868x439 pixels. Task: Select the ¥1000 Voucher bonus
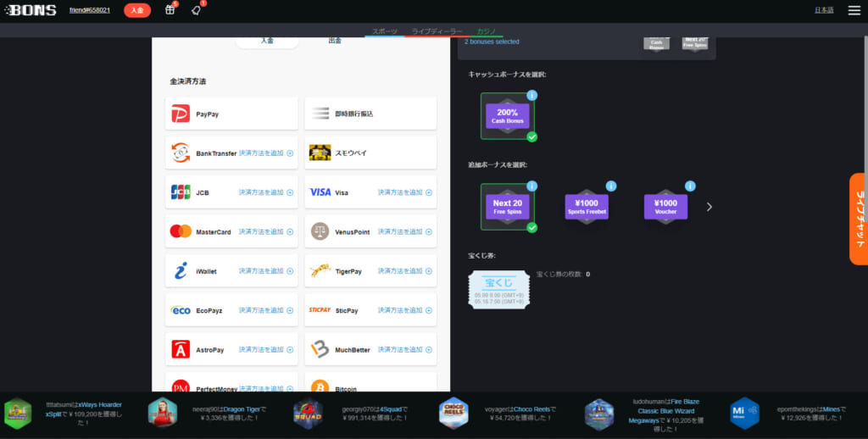coord(666,207)
